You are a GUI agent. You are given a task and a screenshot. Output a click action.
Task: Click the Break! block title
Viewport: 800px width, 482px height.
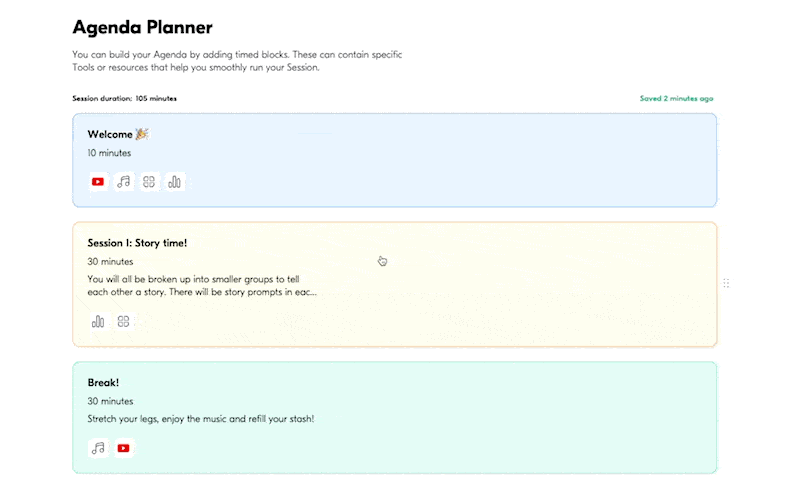[x=104, y=383]
